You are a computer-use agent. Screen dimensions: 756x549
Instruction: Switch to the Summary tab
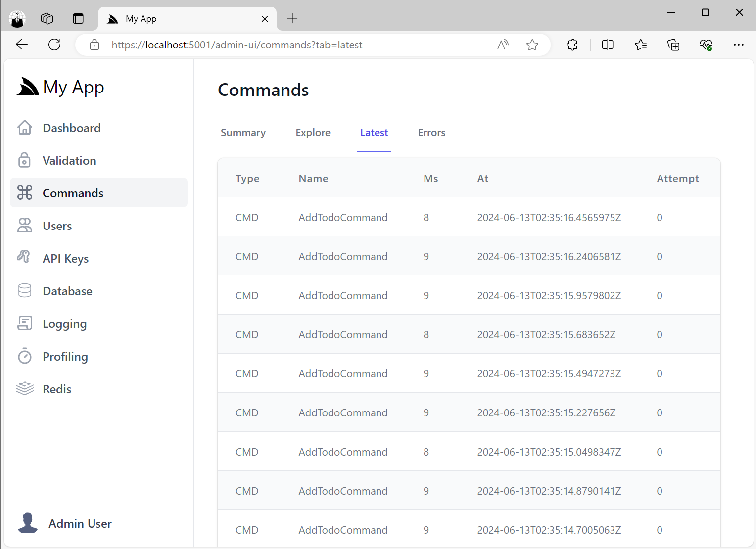pyautogui.click(x=243, y=133)
